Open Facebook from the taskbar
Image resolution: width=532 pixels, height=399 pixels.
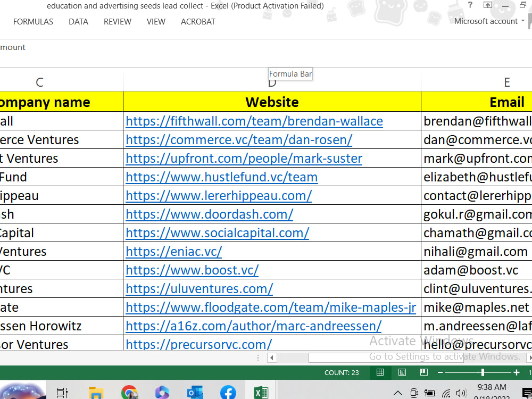tap(228, 393)
